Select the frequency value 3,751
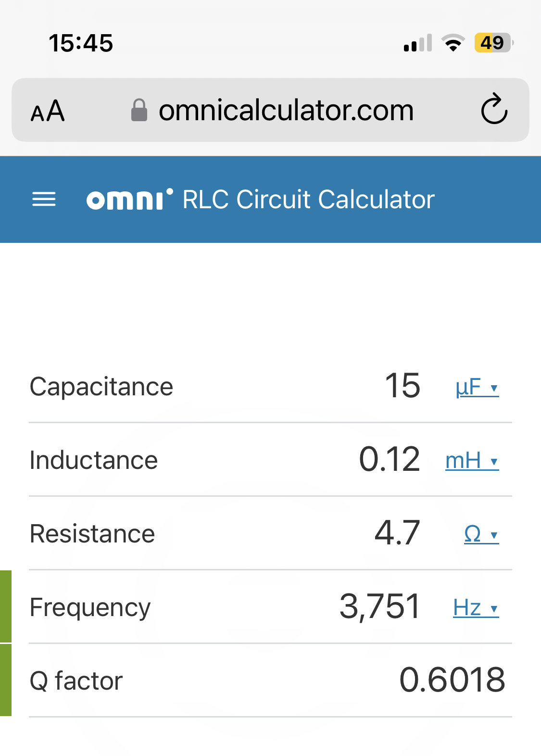The height and width of the screenshot is (756, 541). click(x=380, y=606)
